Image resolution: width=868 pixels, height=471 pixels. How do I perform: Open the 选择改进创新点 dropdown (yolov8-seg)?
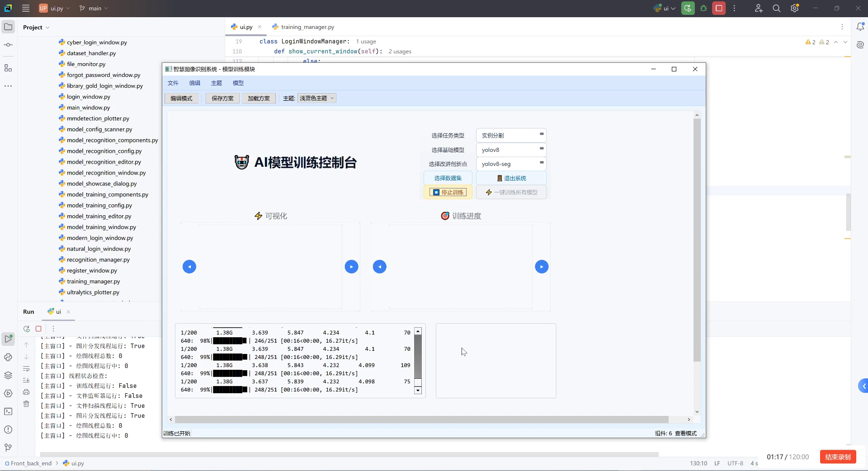511,164
